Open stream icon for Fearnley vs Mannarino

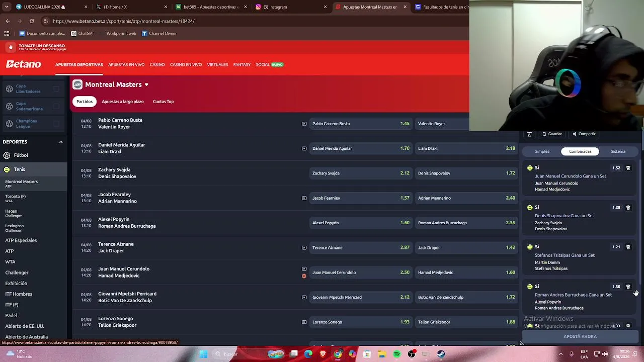point(304,198)
